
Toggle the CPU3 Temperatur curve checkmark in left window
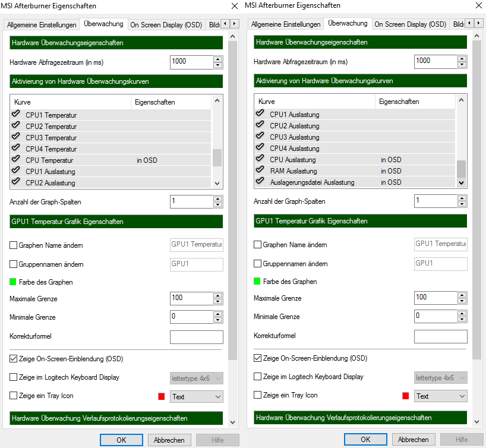click(x=16, y=137)
